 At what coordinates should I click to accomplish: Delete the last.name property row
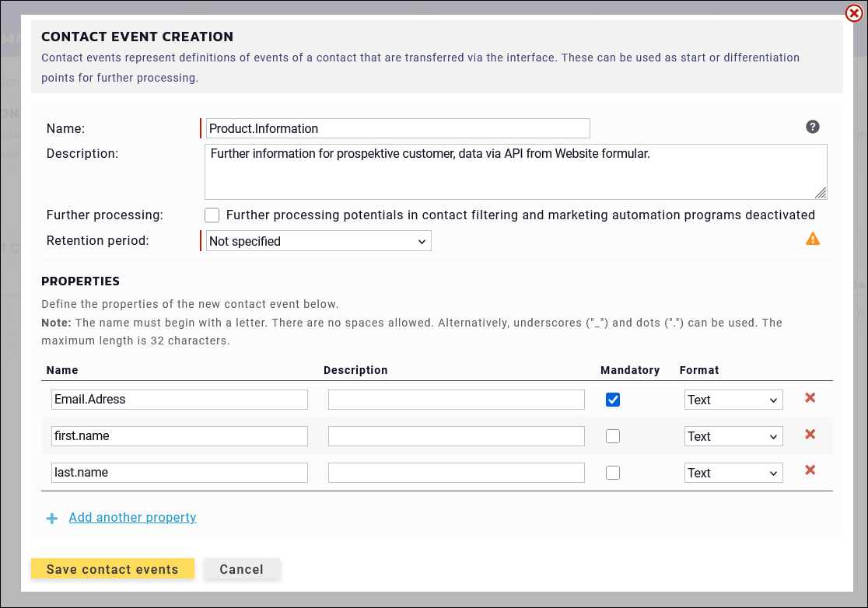pos(810,470)
